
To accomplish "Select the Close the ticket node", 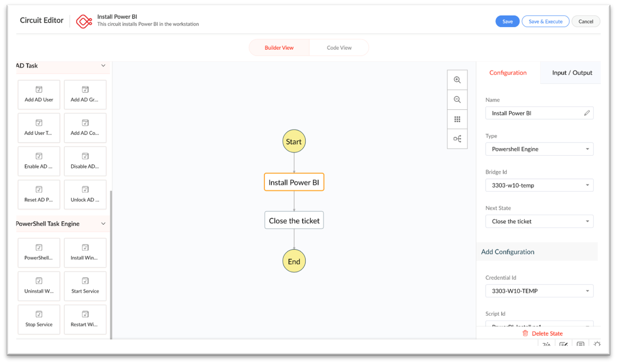I will pyautogui.click(x=294, y=221).
